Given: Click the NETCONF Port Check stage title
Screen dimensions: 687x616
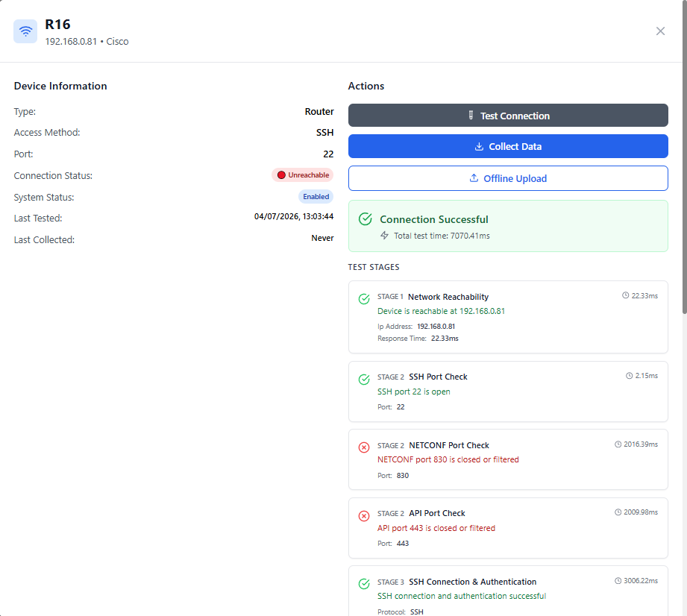Looking at the screenshot, I should click(x=448, y=445).
